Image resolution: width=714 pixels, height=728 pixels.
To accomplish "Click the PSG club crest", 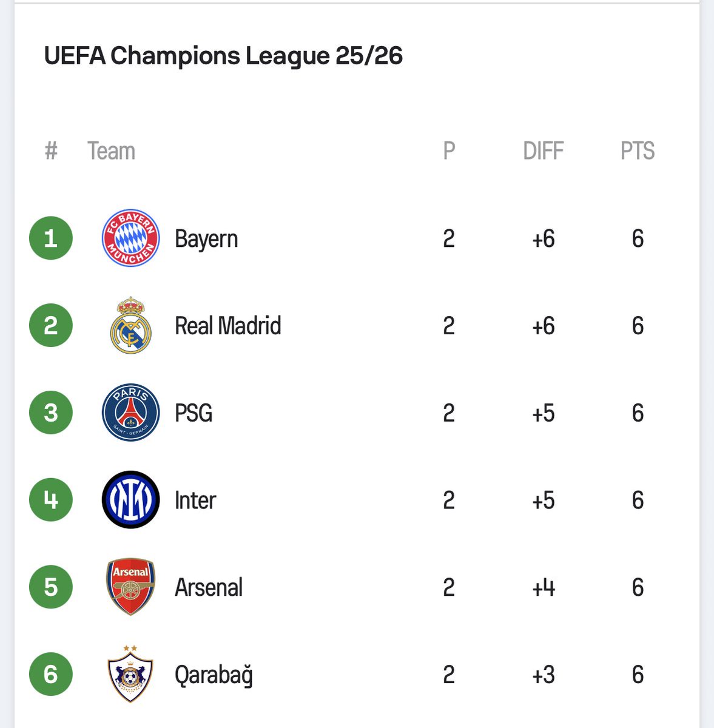I will coord(130,413).
